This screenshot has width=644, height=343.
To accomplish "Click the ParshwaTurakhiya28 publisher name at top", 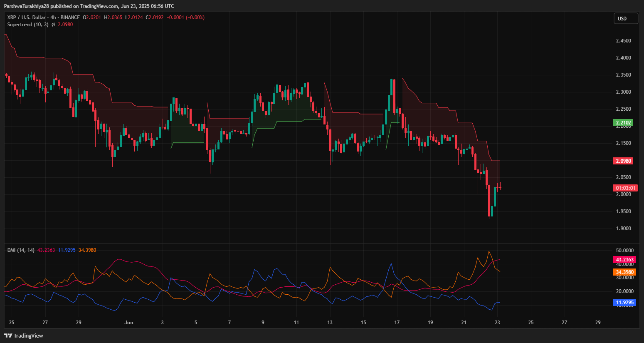I will (27, 6).
